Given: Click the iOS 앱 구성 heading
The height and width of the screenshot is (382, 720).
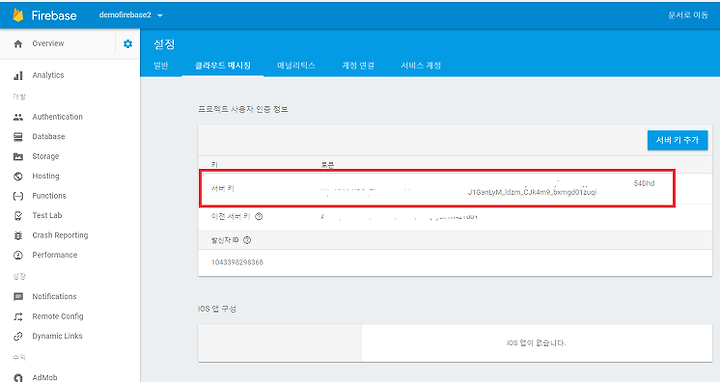Looking at the screenshot, I should [217, 309].
